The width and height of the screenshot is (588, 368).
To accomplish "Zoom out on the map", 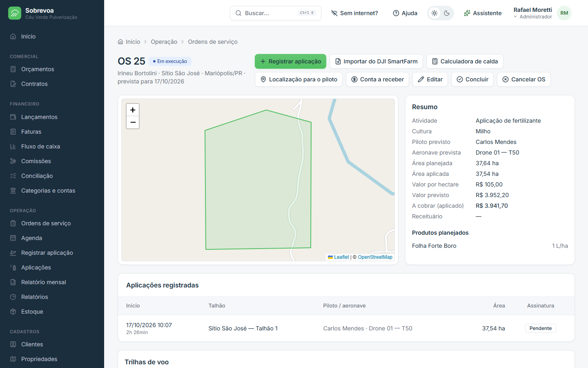I will [133, 122].
